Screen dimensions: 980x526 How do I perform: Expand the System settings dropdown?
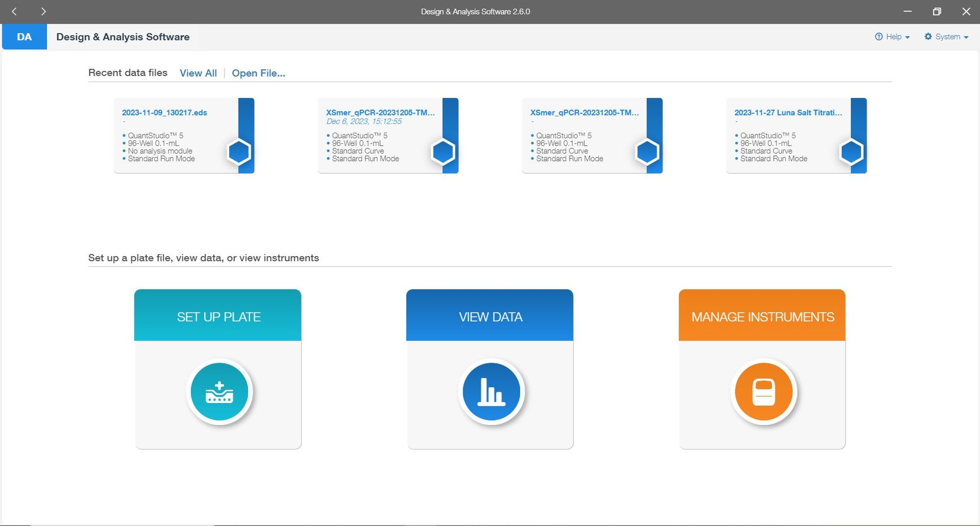[947, 37]
